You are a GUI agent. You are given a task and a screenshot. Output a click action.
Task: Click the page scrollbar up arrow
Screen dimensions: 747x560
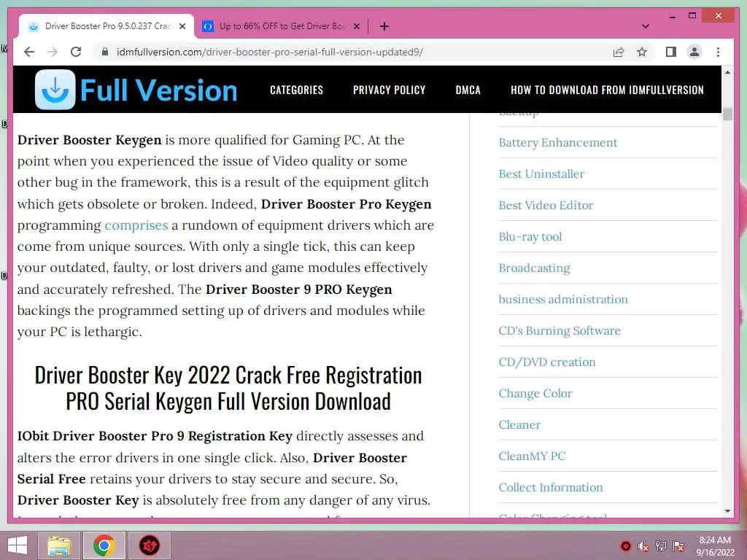point(727,72)
